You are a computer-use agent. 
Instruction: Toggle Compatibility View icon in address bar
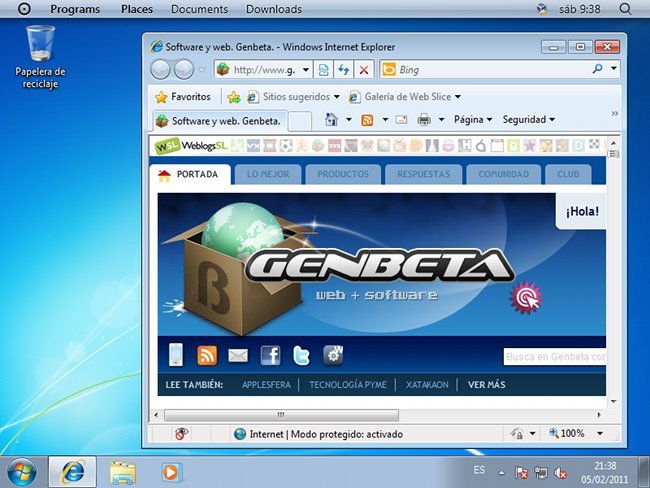pos(323,70)
